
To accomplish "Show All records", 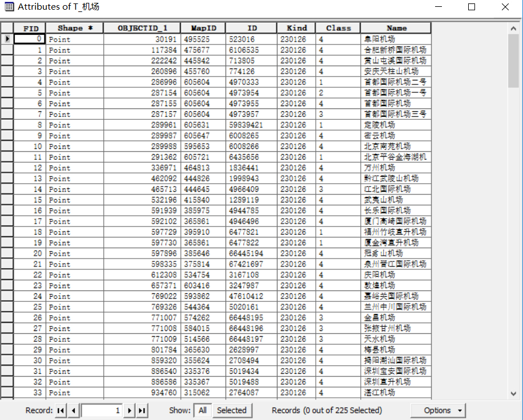I will pyautogui.click(x=203, y=410).
